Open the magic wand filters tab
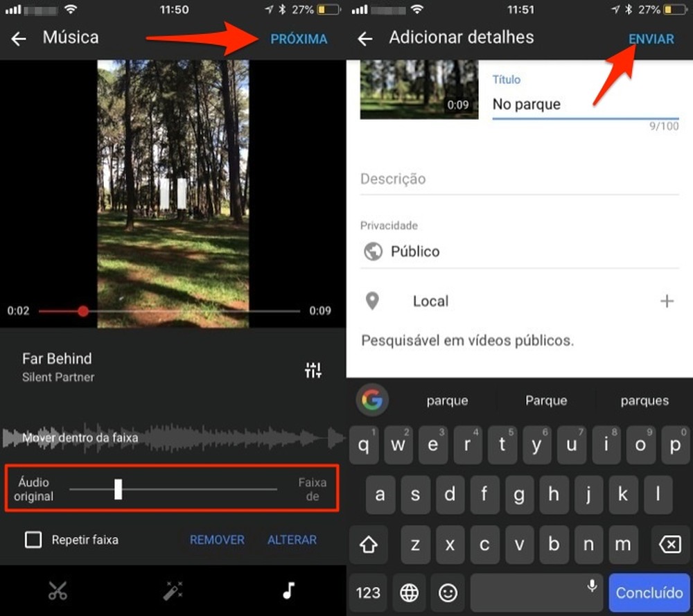Viewport: 693px width, 616px height. point(173,591)
